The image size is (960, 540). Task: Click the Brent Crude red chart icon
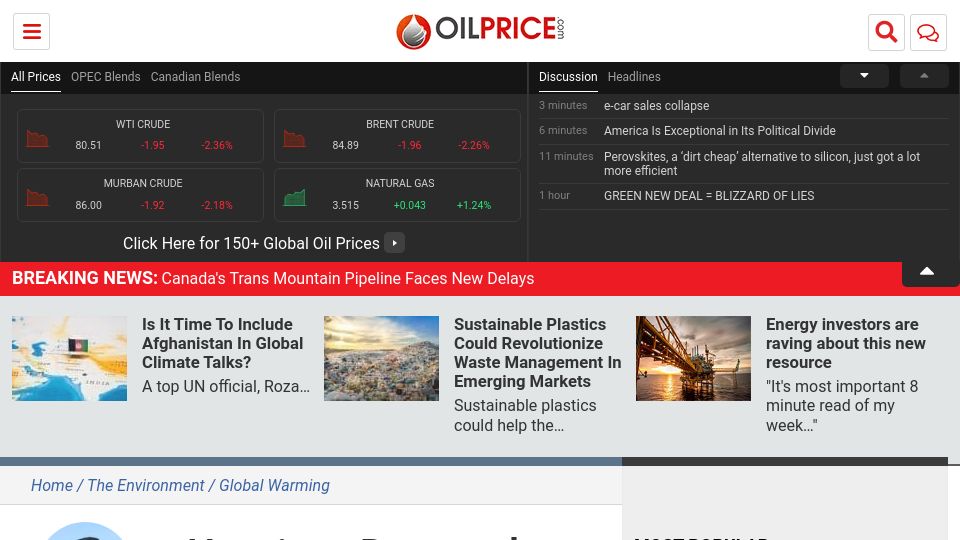[294, 139]
